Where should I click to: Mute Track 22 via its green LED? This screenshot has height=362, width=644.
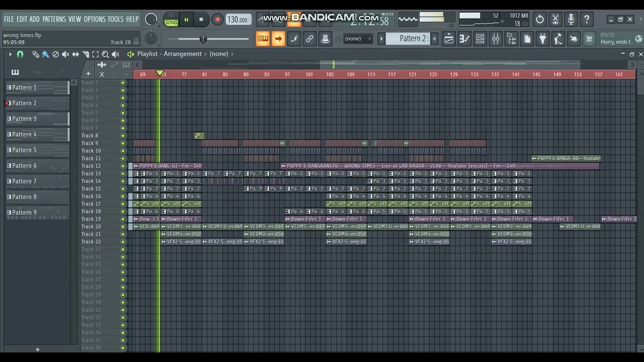click(x=123, y=242)
